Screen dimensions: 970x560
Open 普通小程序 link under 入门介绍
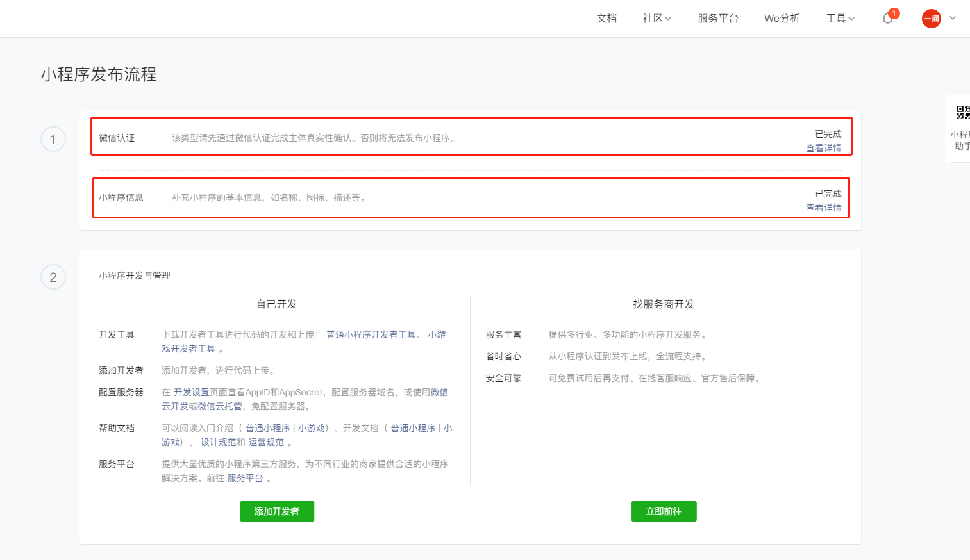pos(268,428)
